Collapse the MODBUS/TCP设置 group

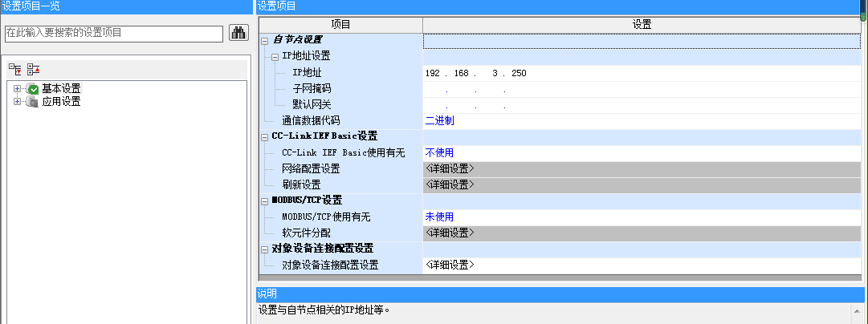click(x=266, y=200)
